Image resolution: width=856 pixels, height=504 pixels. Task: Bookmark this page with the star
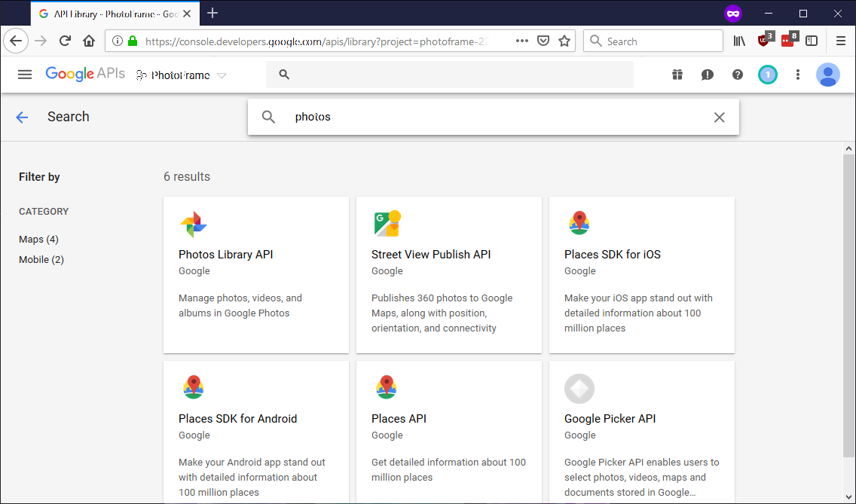pyautogui.click(x=564, y=41)
